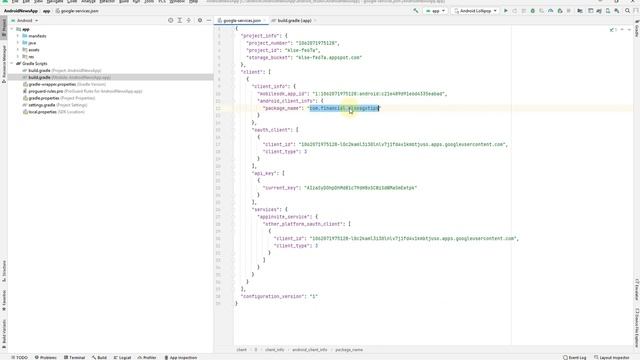
Task: Open the App Inspection tool window
Action: (181, 357)
